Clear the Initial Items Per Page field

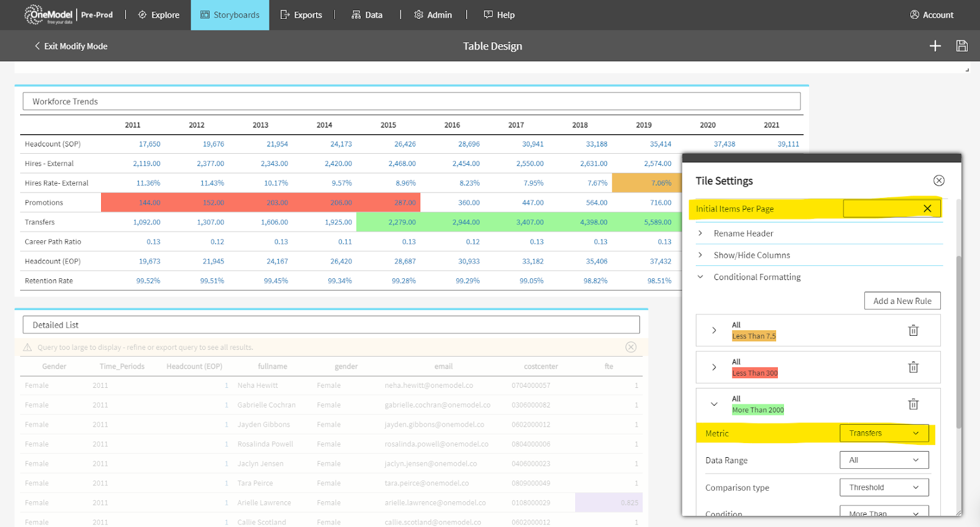tap(927, 209)
